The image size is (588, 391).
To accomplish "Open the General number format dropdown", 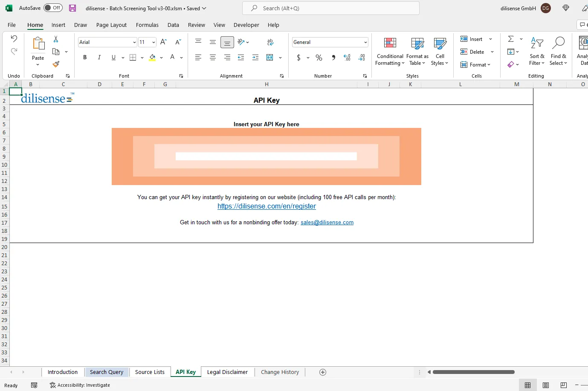I will click(x=365, y=42).
